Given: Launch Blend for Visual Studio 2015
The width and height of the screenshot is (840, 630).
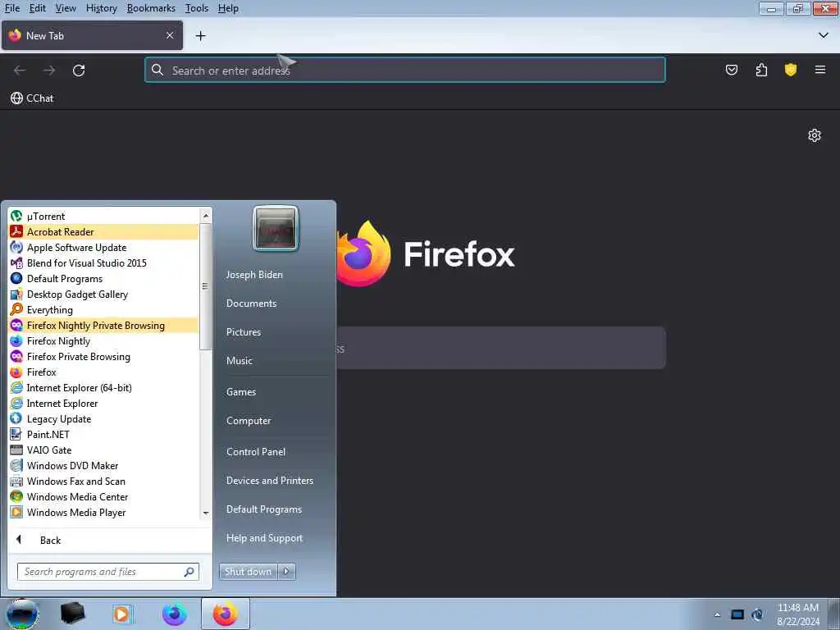Looking at the screenshot, I should pos(103,263).
